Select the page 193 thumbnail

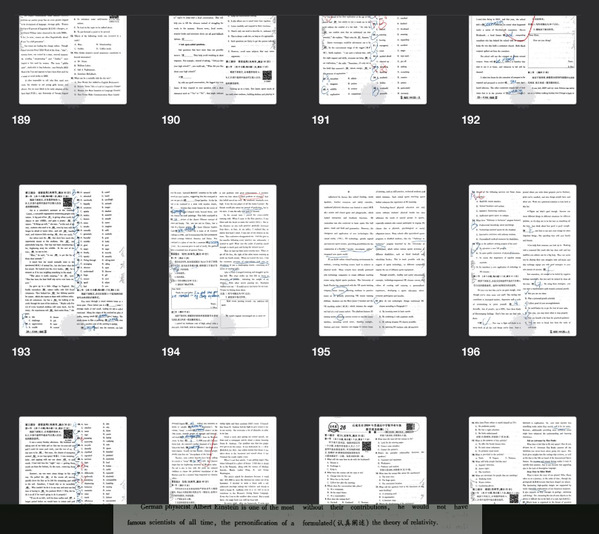coord(73,261)
